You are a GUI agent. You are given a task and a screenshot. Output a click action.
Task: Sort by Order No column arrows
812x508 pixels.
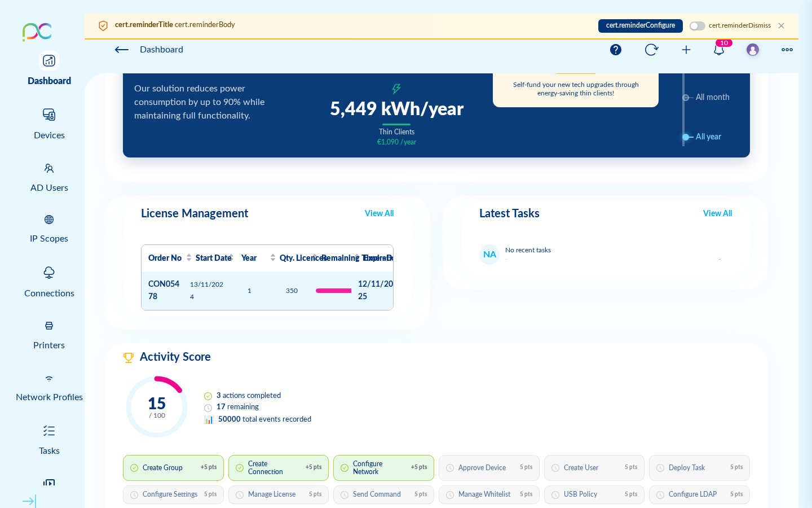click(189, 258)
